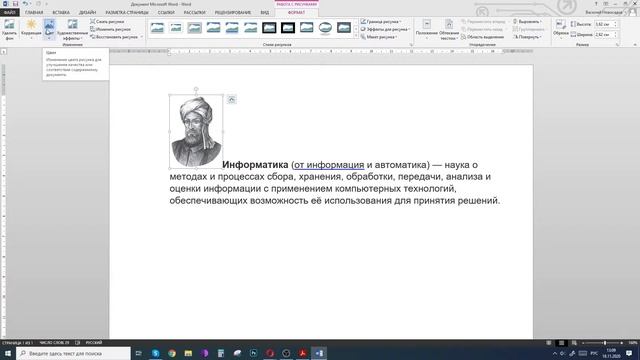The width and height of the screenshot is (640, 360).
Task: Switch to the ВСТАВКА (Insert) tab
Action: click(61, 13)
